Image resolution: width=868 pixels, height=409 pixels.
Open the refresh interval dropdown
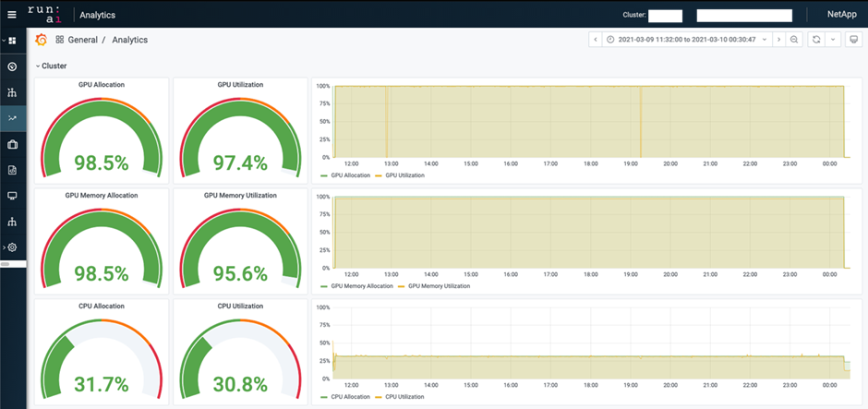(x=833, y=40)
